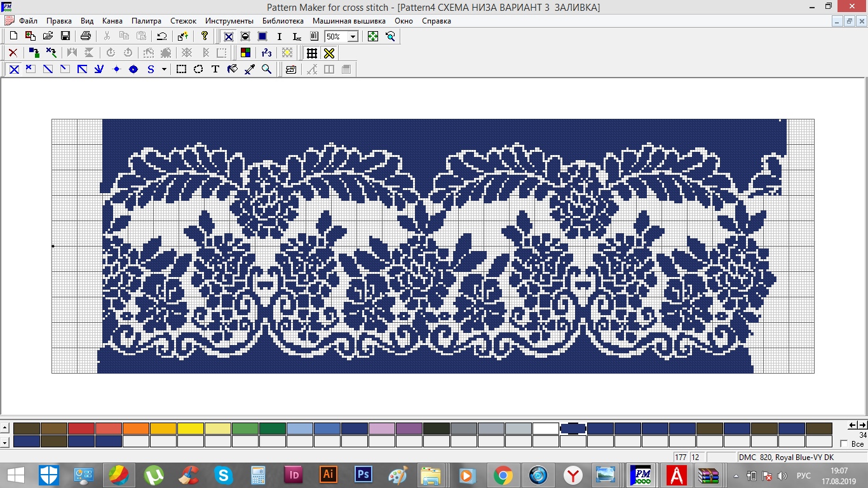868x488 pixels.
Task: Select the red color swatch in the palette
Action: pyautogui.click(x=81, y=429)
